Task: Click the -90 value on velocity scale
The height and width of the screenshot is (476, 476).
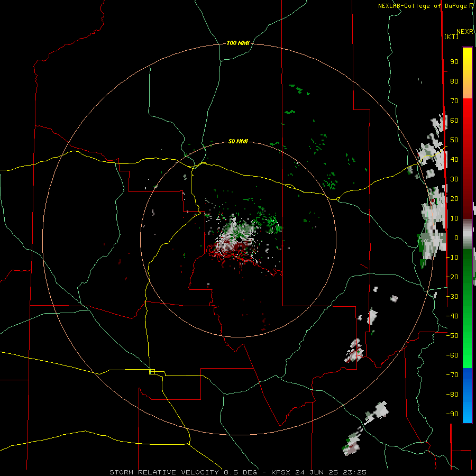Action: (x=452, y=414)
